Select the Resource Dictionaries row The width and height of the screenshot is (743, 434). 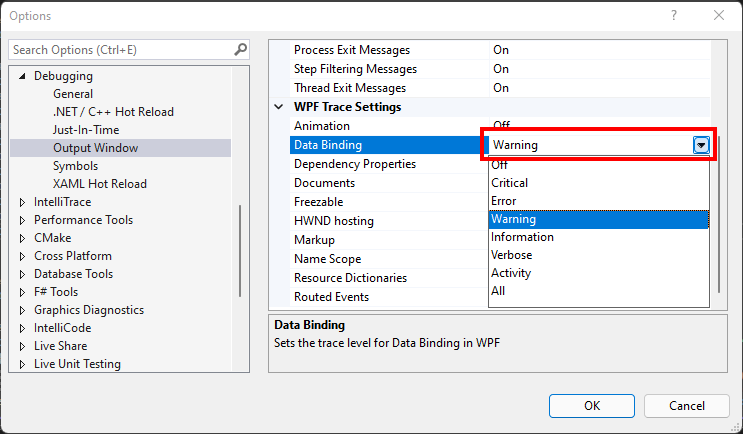389,278
